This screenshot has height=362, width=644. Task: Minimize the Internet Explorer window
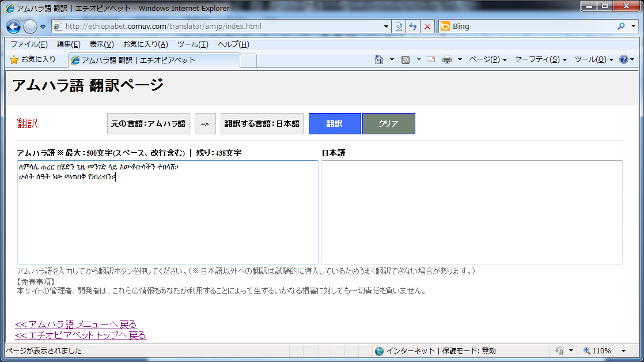[589, 6]
